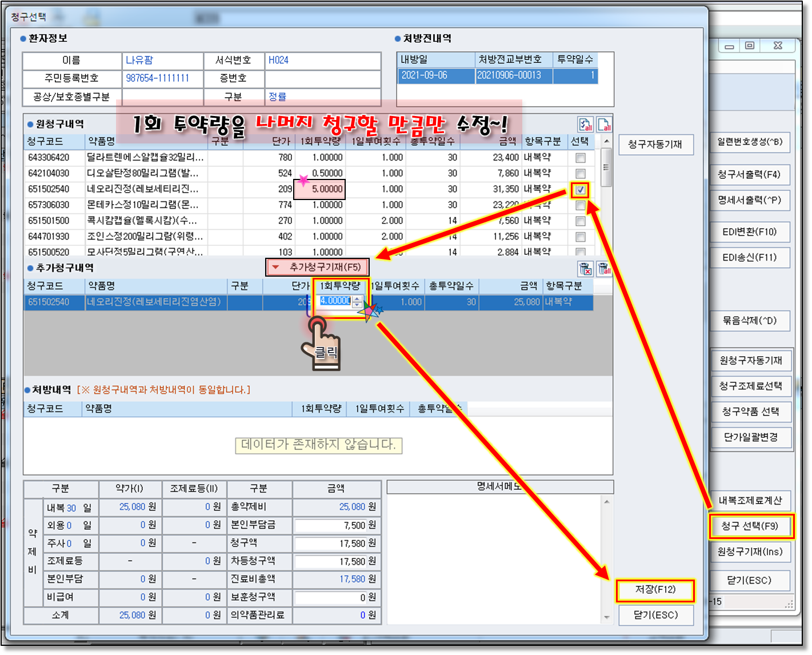The image size is (812, 655).
Task: Click the delete selected row trash icon
Action: pyautogui.click(x=585, y=268)
